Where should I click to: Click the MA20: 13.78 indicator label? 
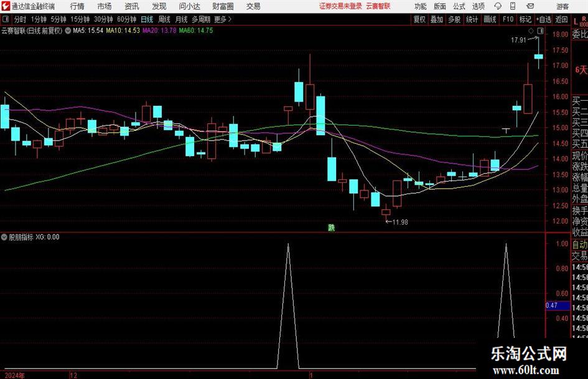click(159, 30)
